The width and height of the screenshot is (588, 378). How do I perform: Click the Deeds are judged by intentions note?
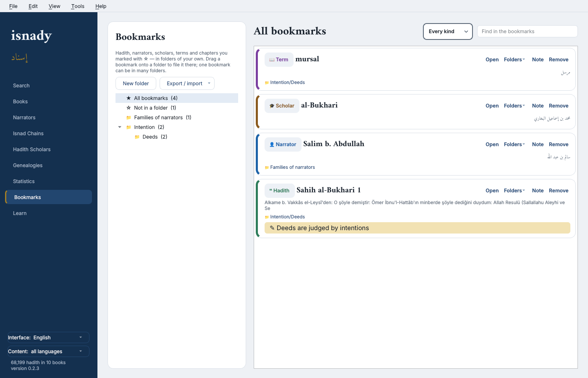[x=417, y=228]
